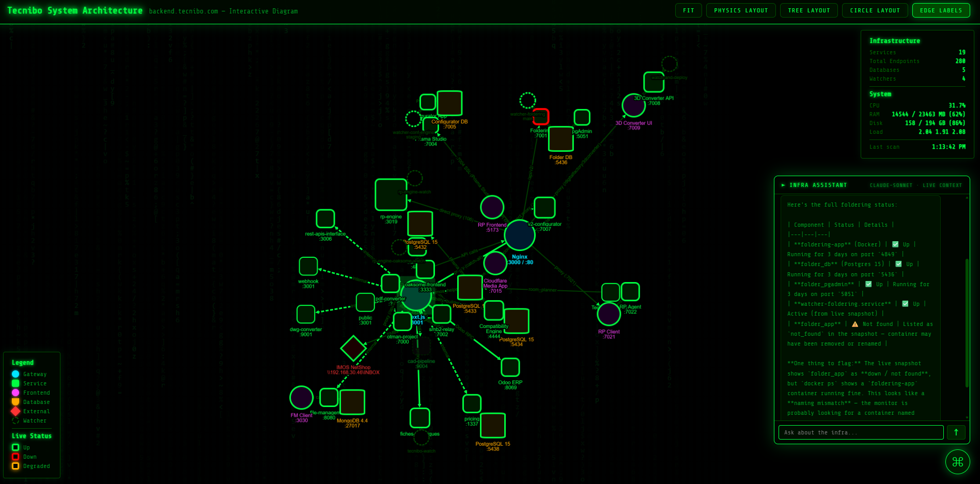Click the External legend swatch

coord(15,411)
